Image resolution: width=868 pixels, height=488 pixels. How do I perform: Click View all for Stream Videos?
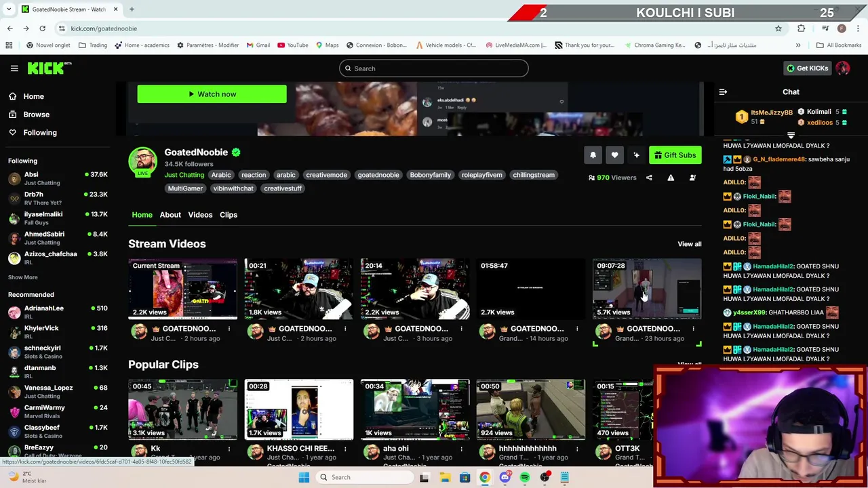coord(690,244)
